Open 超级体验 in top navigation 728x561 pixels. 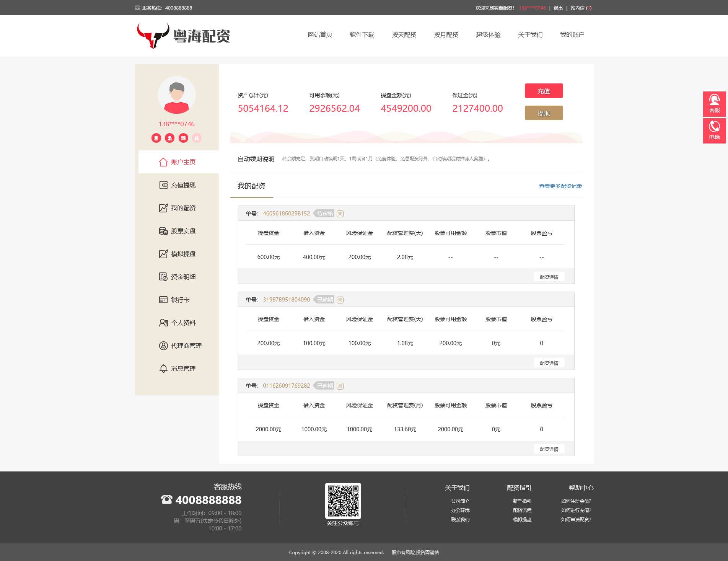click(488, 35)
